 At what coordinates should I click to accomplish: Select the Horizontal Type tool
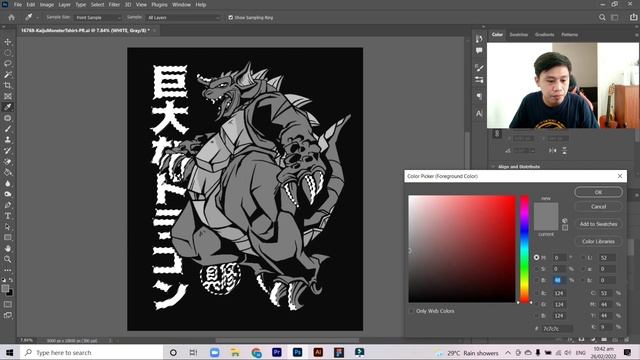click(x=8, y=216)
